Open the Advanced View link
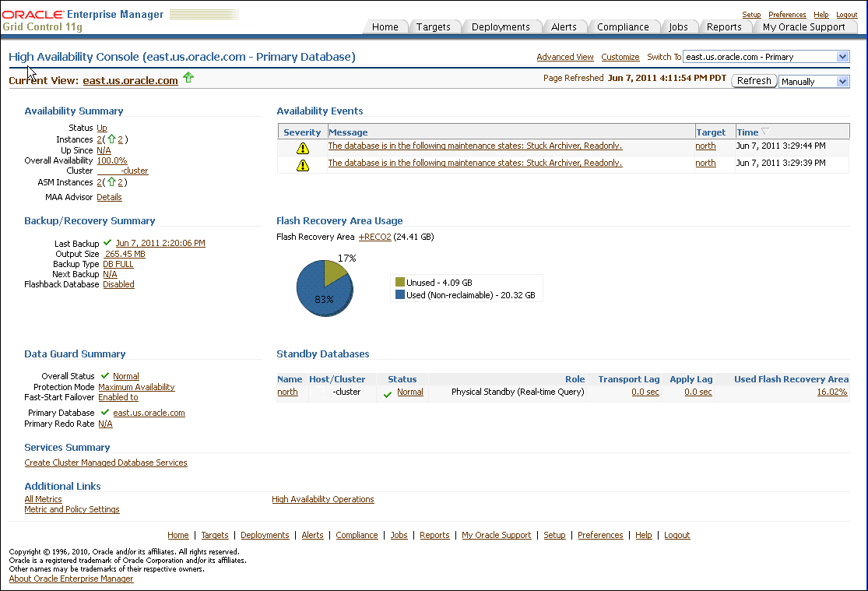Image resolution: width=868 pixels, height=591 pixels. click(x=565, y=58)
